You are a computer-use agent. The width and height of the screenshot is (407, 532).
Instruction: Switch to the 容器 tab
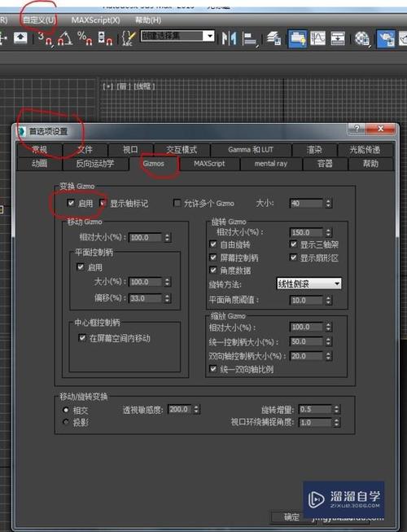(x=325, y=164)
